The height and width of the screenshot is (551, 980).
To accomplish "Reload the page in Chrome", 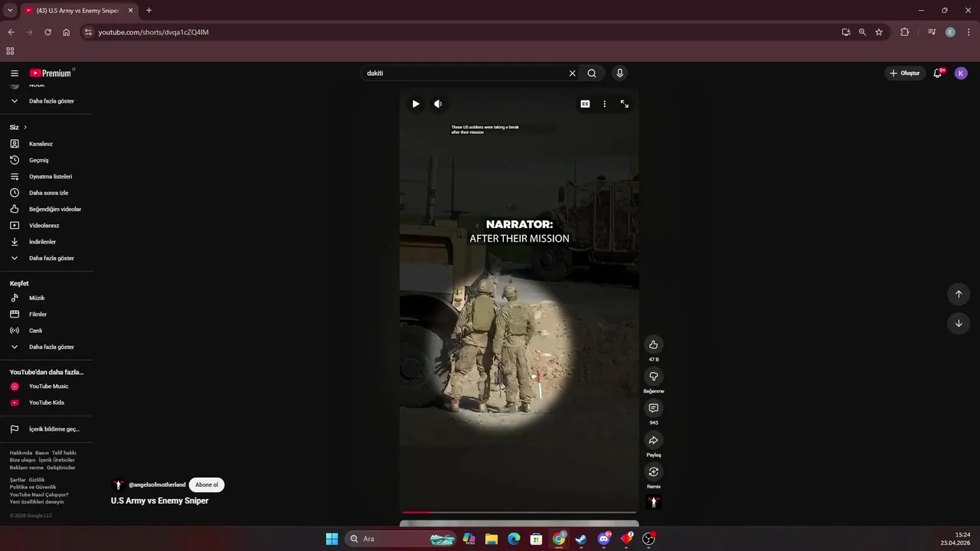I will [x=47, y=32].
